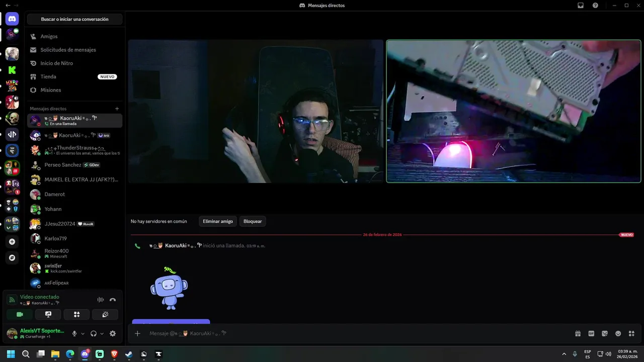Open the HYPE server icon
644x362 pixels.
[12, 86]
